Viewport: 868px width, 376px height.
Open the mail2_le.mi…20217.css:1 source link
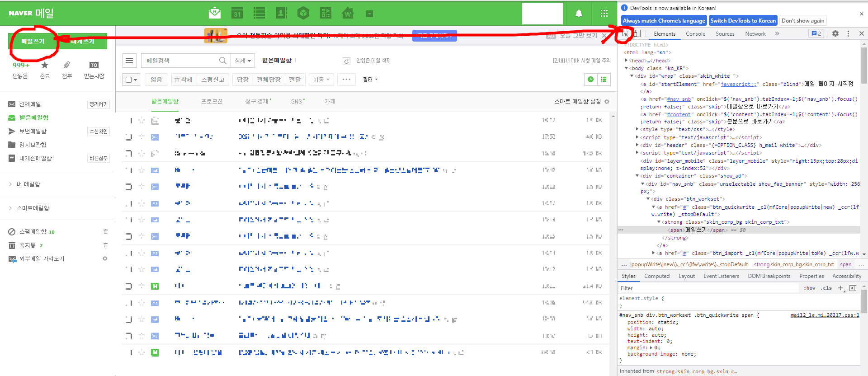tap(825, 315)
